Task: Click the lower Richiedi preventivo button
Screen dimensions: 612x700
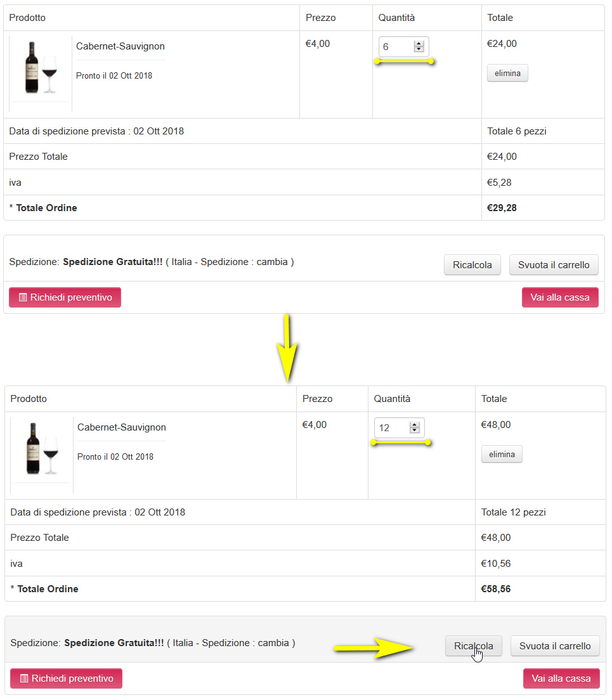Action: coord(67,678)
